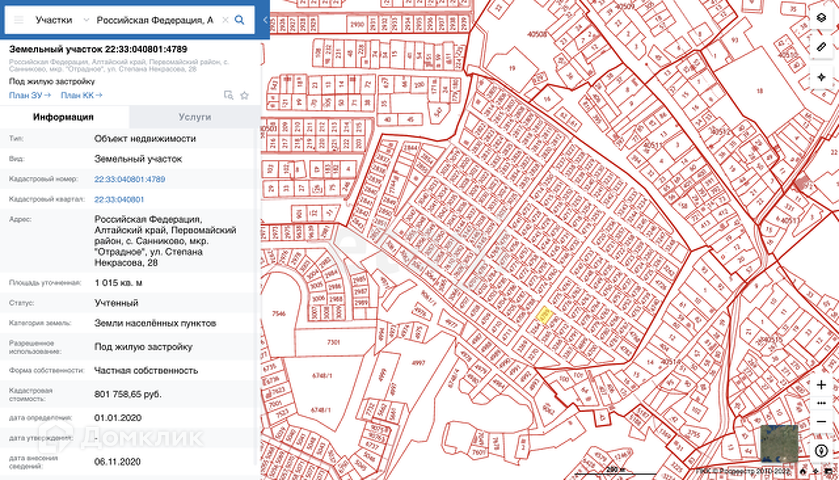Open the План ЗУ link
The width and height of the screenshot is (839, 480).
point(30,95)
